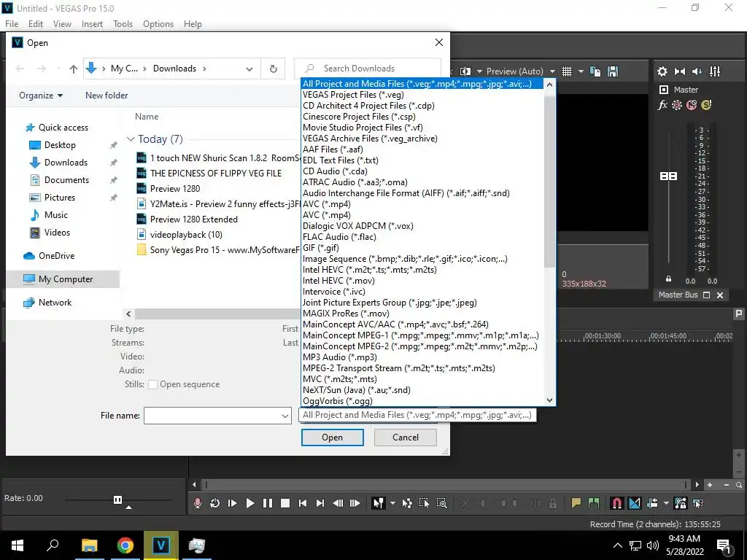Click Play From Start button
The width and height of the screenshot is (747, 560).
[233, 503]
